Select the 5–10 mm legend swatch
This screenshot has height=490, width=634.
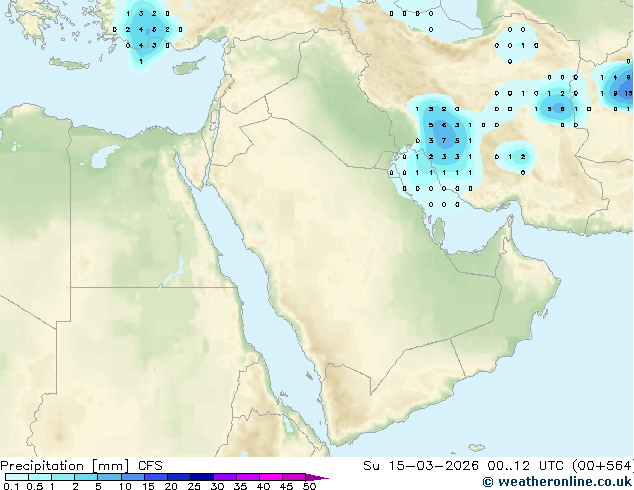point(109,477)
